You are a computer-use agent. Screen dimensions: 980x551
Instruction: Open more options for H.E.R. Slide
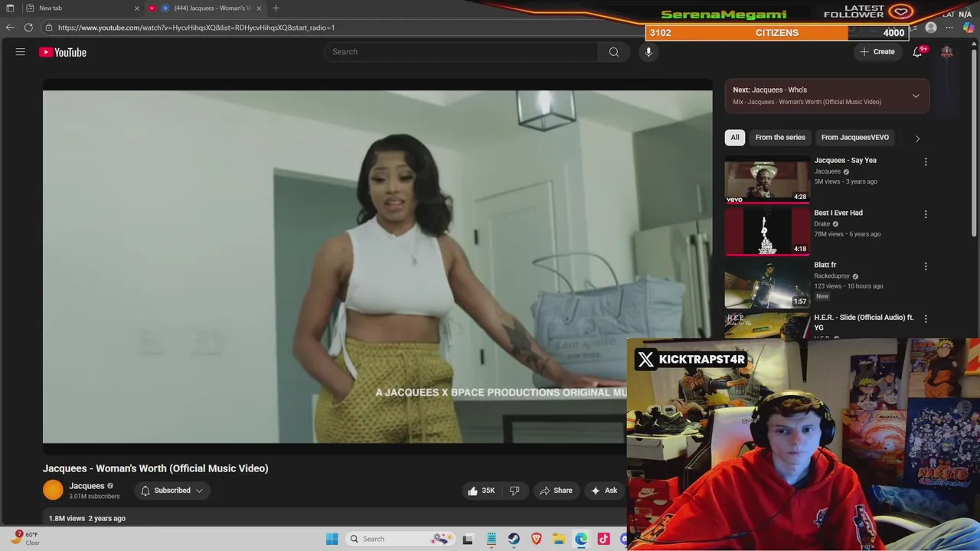(x=926, y=318)
